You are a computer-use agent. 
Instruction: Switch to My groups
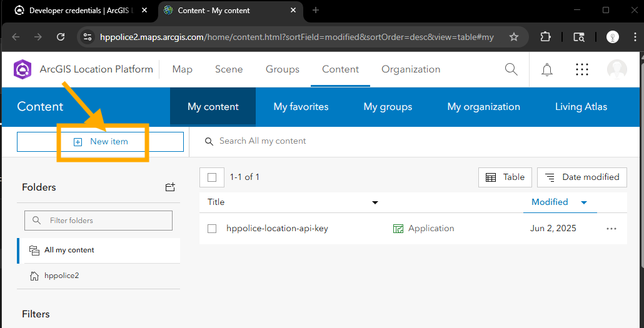point(388,107)
